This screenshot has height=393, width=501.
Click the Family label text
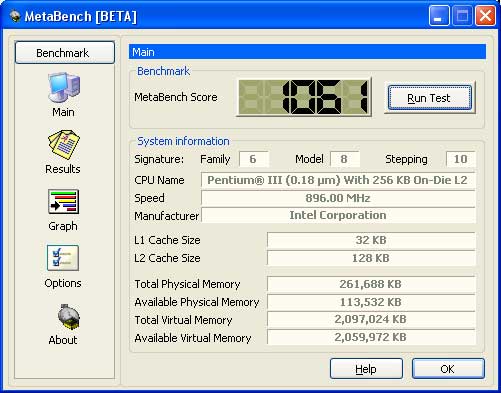click(x=215, y=159)
